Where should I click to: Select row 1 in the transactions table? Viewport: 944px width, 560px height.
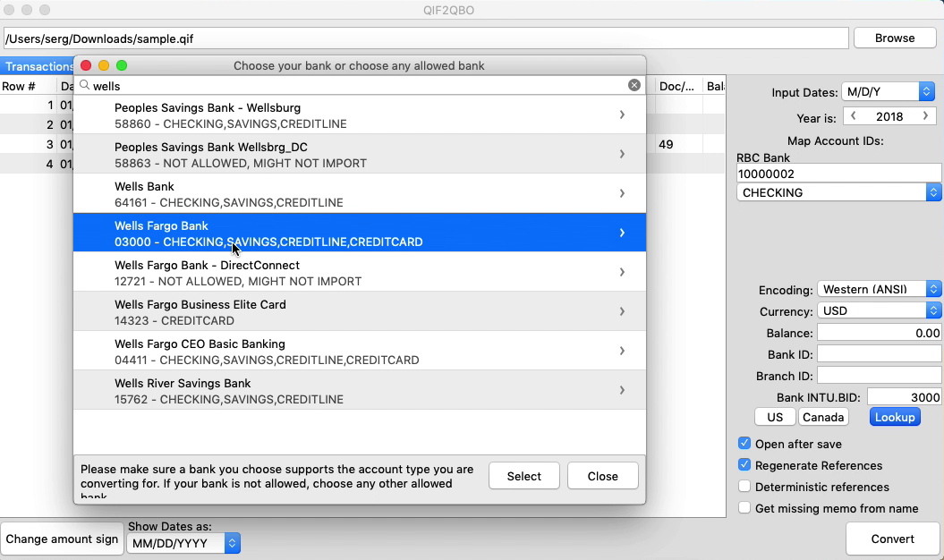click(x=36, y=106)
